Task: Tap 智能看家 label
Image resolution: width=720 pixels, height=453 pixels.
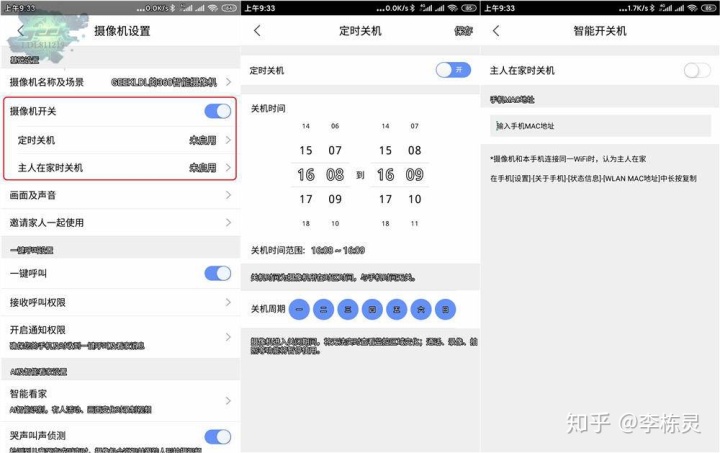Action: point(28,393)
